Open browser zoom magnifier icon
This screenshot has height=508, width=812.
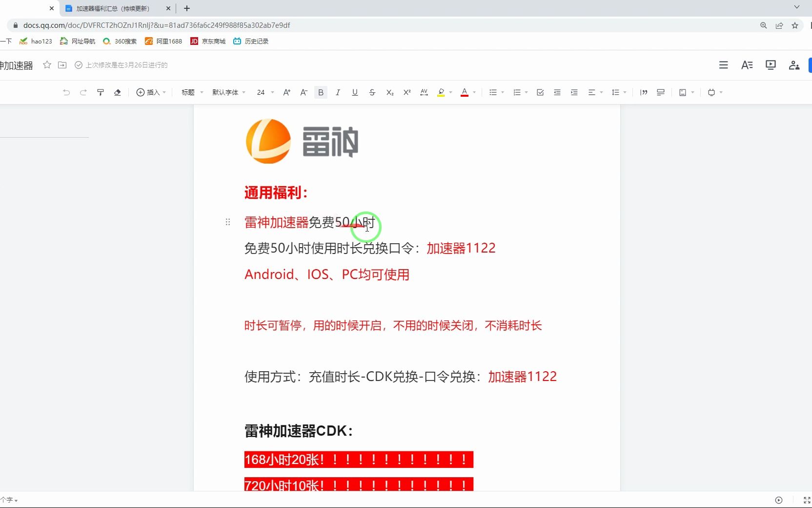click(763, 25)
